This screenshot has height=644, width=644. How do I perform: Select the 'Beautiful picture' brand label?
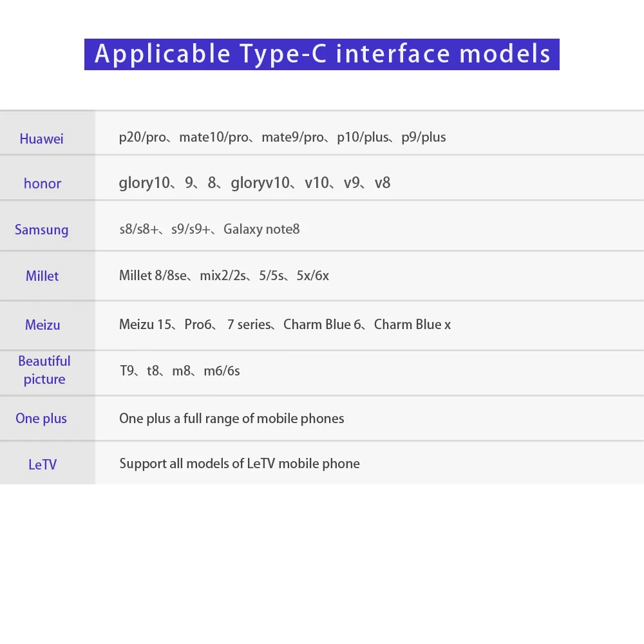[44, 370]
